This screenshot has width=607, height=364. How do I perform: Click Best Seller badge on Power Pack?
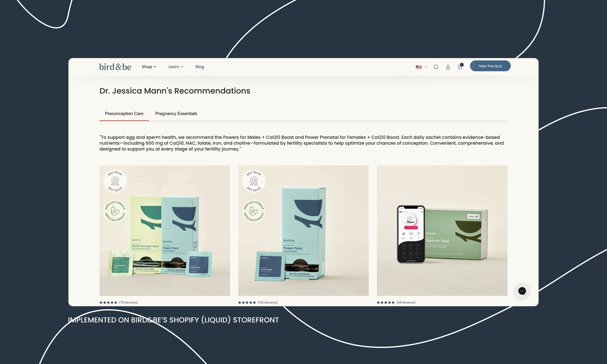[x=254, y=181]
